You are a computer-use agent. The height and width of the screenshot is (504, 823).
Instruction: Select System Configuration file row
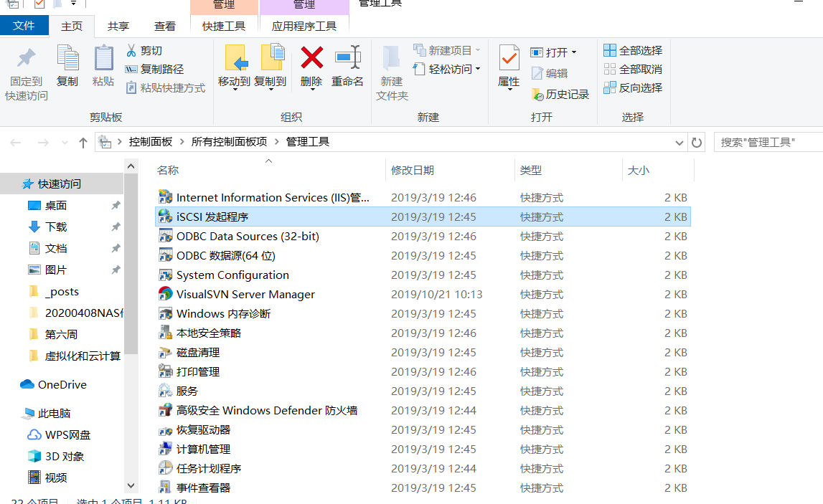point(423,275)
